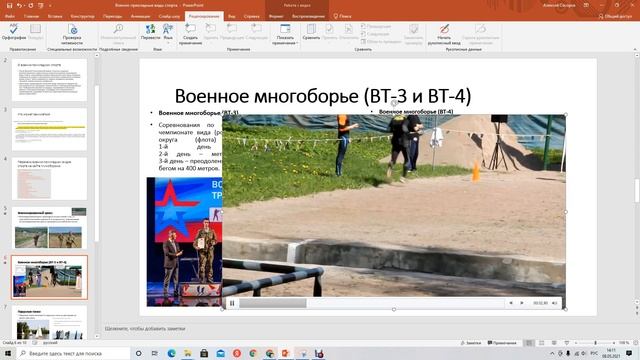The image size is (640, 360).
Task: Open Windows notification center icon
Action: coord(629,353)
